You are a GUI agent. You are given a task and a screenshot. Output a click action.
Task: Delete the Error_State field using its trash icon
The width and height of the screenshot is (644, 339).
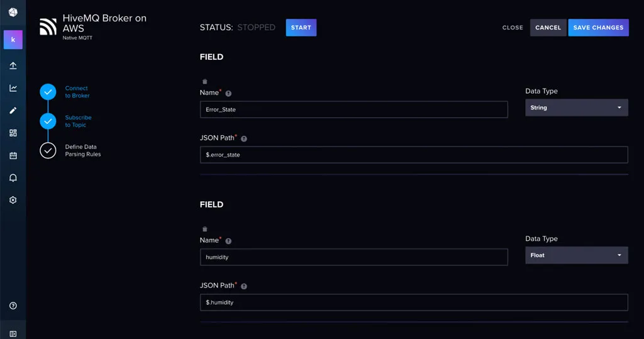click(x=205, y=81)
